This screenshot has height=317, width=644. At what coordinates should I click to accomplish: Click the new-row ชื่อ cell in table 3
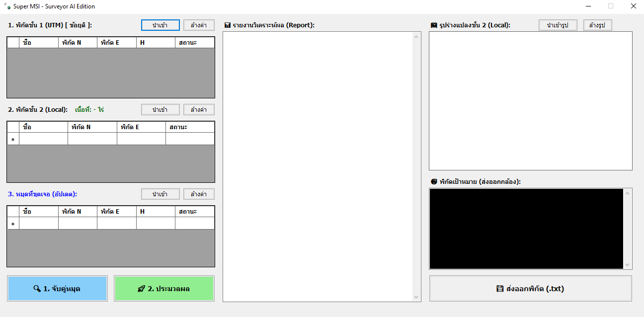pos(39,224)
